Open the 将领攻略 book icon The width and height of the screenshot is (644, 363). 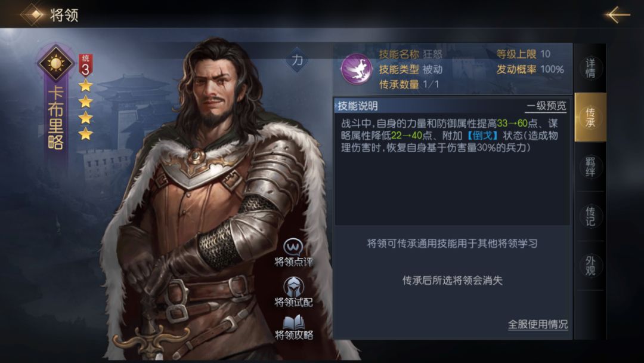(x=293, y=322)
